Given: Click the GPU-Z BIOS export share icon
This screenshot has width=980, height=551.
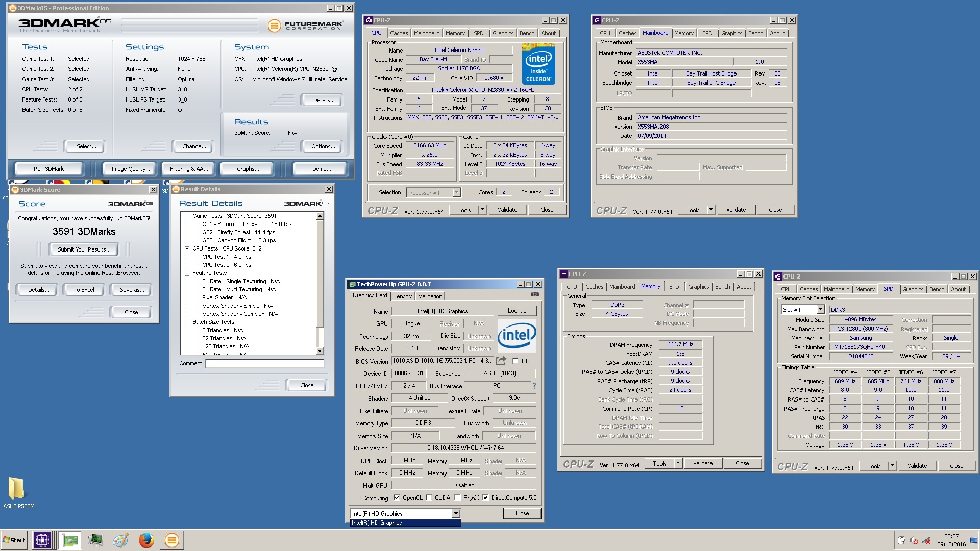Looking at the screenshot, I should coord(501,361).
